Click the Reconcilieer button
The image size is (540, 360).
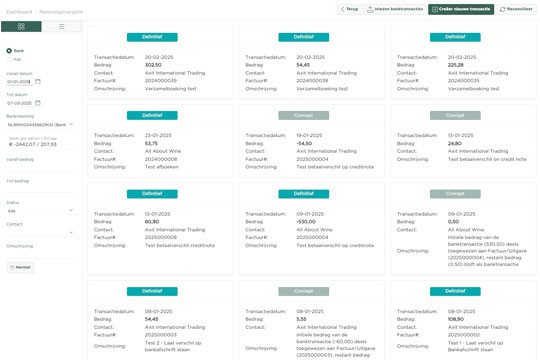pos(516,9)
